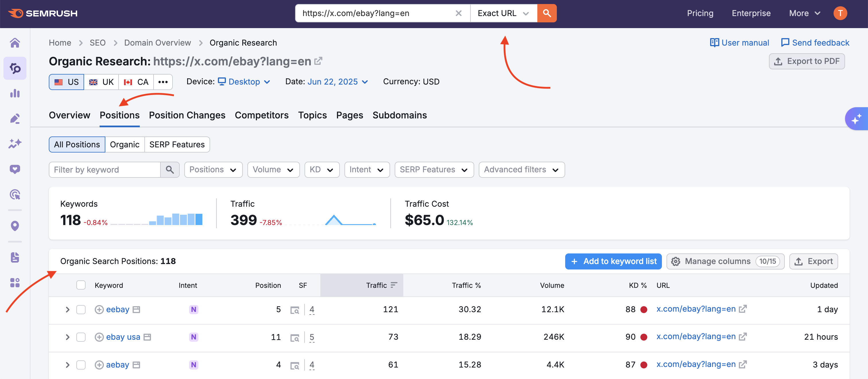868x379 pixels.
Task: Select the SERP Features positions tab
Action: tap(177, 144)
